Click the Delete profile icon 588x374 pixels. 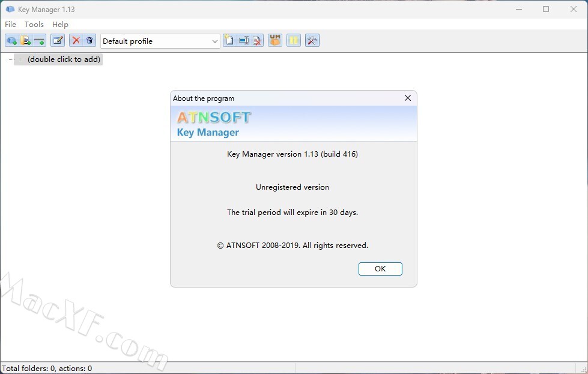[x=257, y=40]
